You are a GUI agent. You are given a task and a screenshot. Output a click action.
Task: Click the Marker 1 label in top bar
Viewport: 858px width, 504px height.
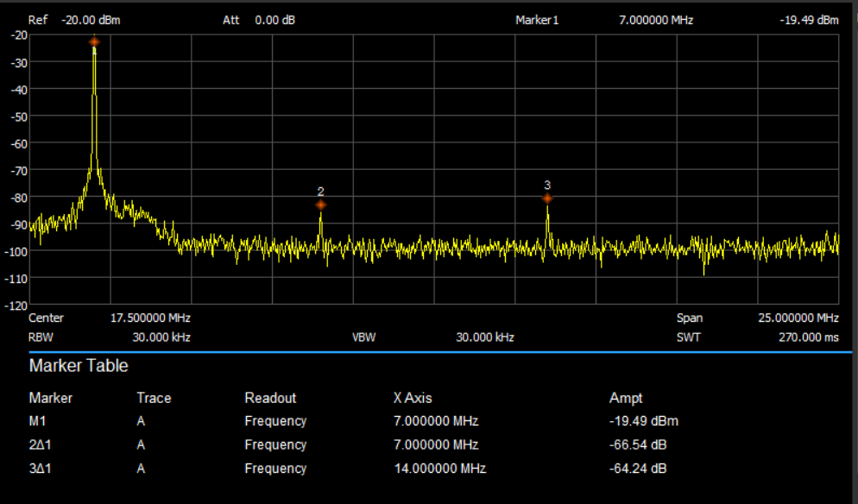pyautogui.click(x=537, y=20)
